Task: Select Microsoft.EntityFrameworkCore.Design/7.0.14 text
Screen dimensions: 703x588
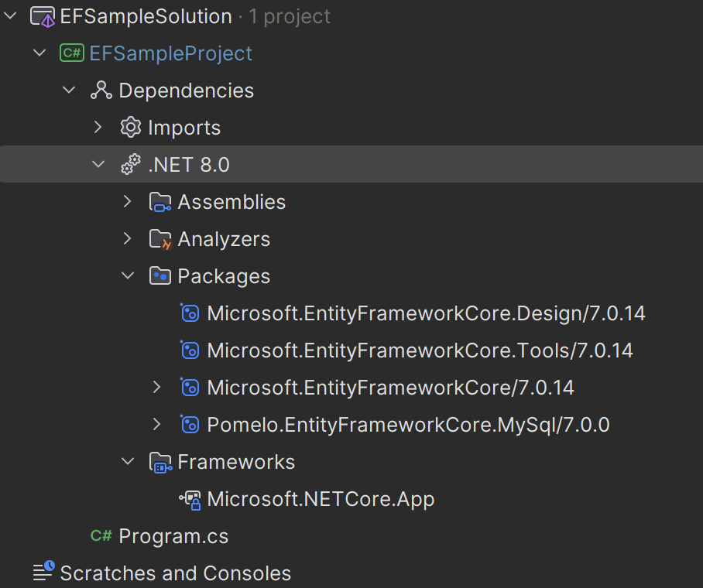Action: coord(427,313)
